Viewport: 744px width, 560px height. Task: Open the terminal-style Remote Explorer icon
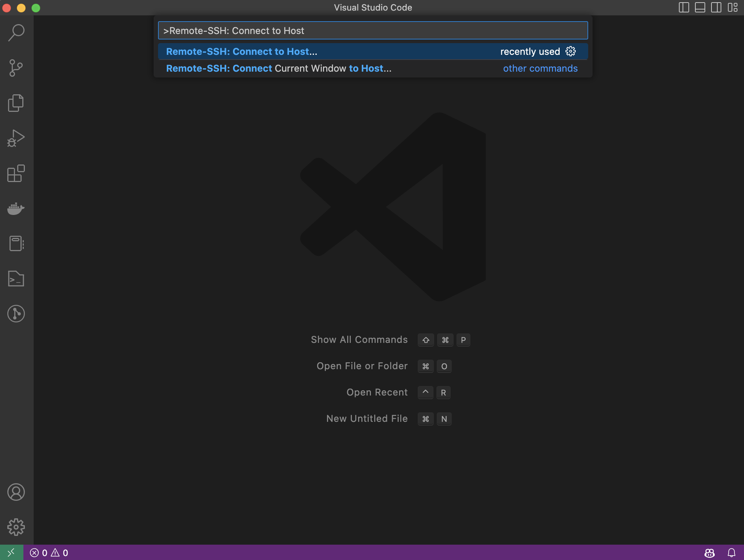coord(16,279)
